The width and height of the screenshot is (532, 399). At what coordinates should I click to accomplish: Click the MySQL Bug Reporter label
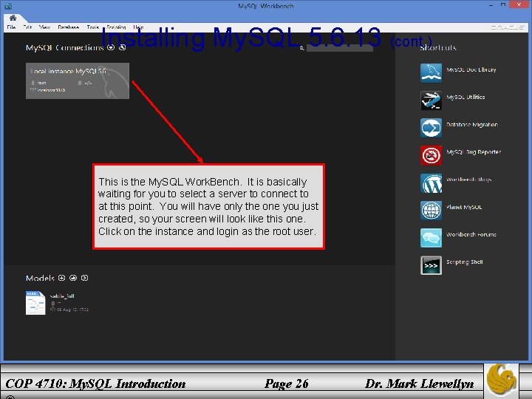(x=474, y=152)
